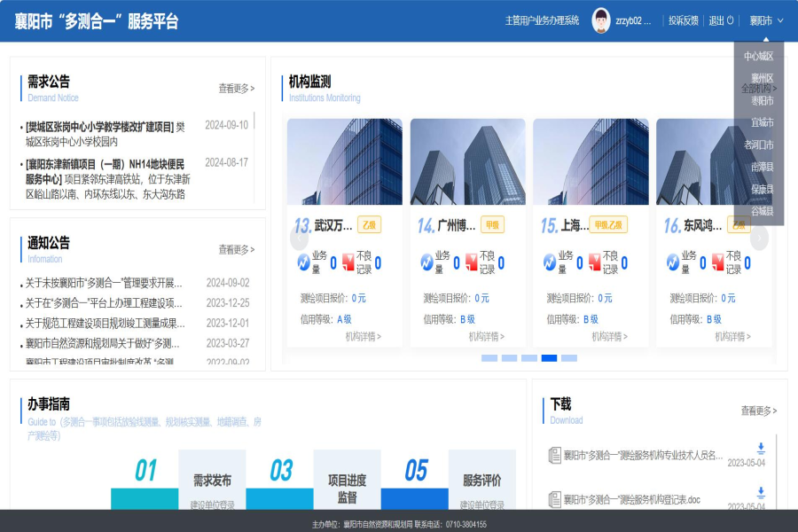Open the 樊城区张岗中心小学教学楼改扩建项目 notice
798x532 pixels.
point(106,134)
